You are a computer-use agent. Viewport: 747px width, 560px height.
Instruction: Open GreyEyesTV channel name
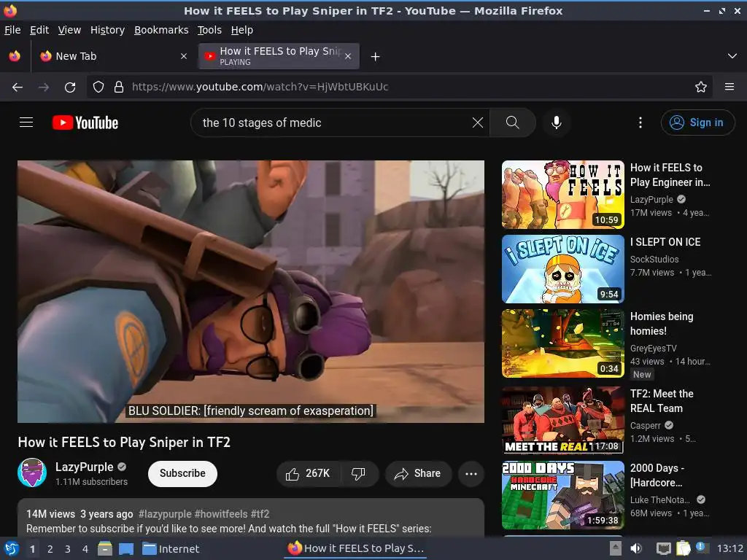653,348
